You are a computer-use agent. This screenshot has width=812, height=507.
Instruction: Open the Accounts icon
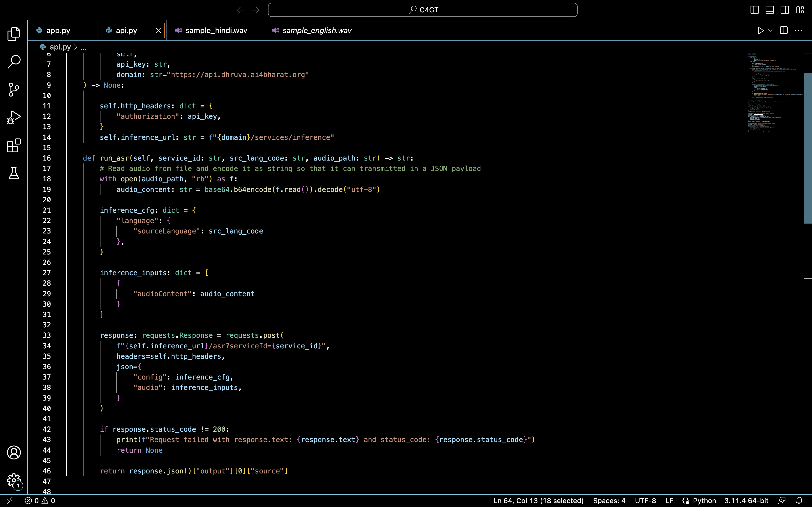(x=14, y=452)
